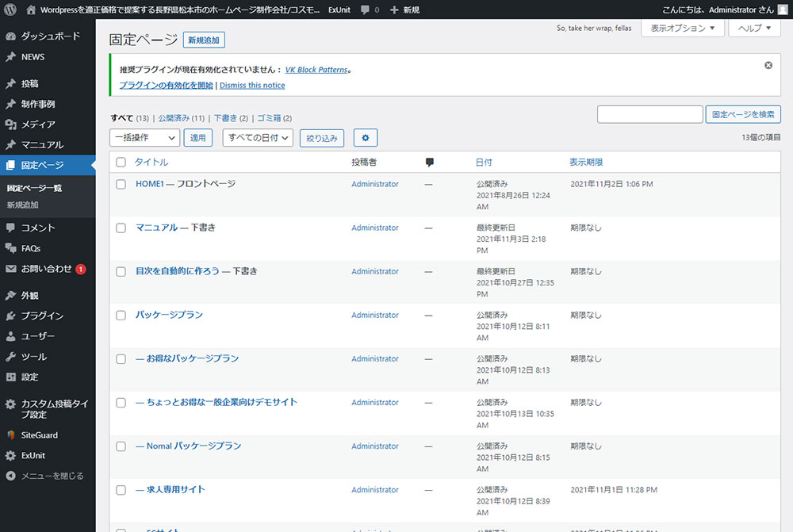Tick the checkbox for HOME1 page
The height and width of the screenshot is (532, 793).
click(121, 184)
